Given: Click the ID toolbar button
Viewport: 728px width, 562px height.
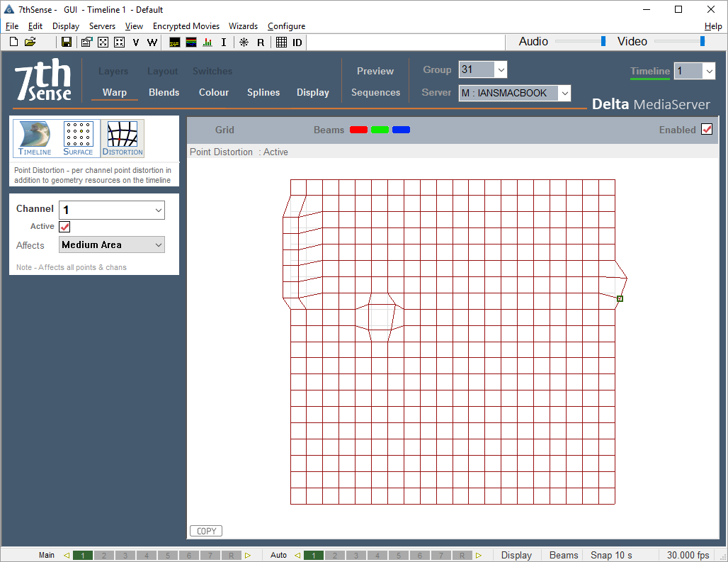Looking at the screenshot, I should pyautogui.click(x=297, y=43).
